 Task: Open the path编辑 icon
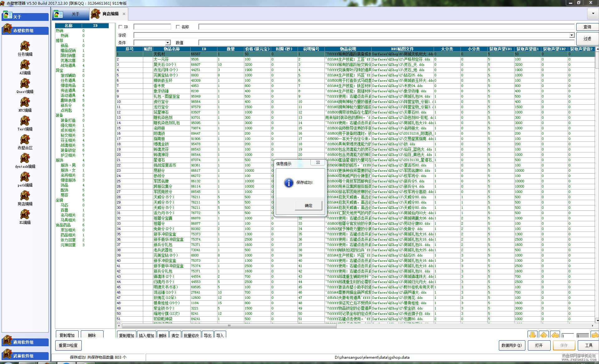point(25,177)
